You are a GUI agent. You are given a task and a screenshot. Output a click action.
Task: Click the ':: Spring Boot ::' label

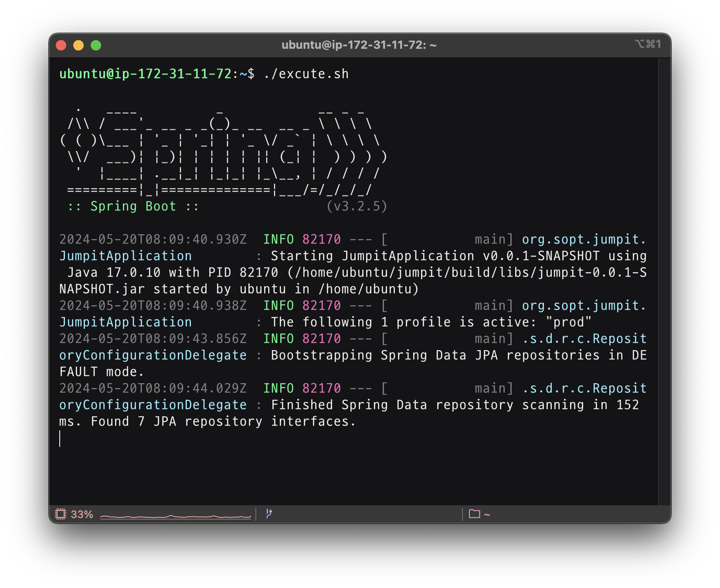point(133,206)
